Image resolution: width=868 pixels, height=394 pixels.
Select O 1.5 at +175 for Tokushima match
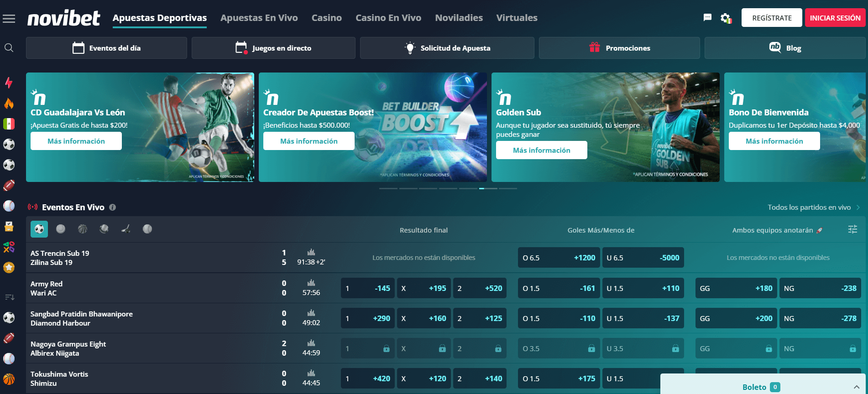click(559, 378)
